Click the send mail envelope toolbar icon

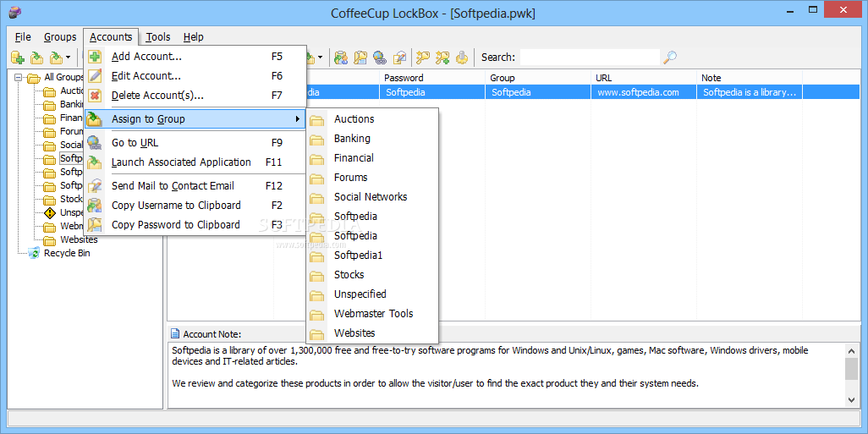(399, 57)
